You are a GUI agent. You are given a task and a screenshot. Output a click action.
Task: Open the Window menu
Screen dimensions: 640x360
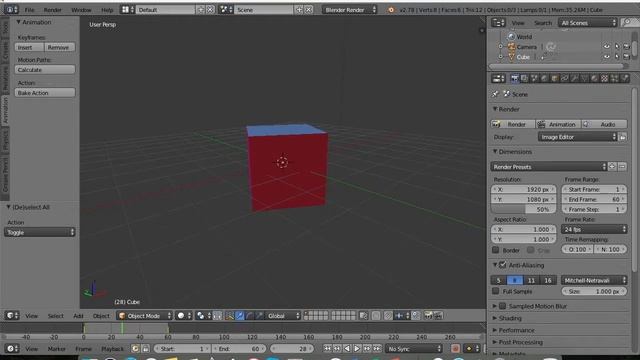tap(81, 10)
